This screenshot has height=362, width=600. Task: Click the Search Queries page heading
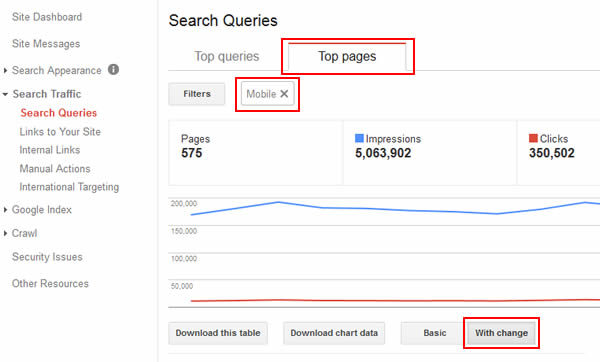[223, 21]
